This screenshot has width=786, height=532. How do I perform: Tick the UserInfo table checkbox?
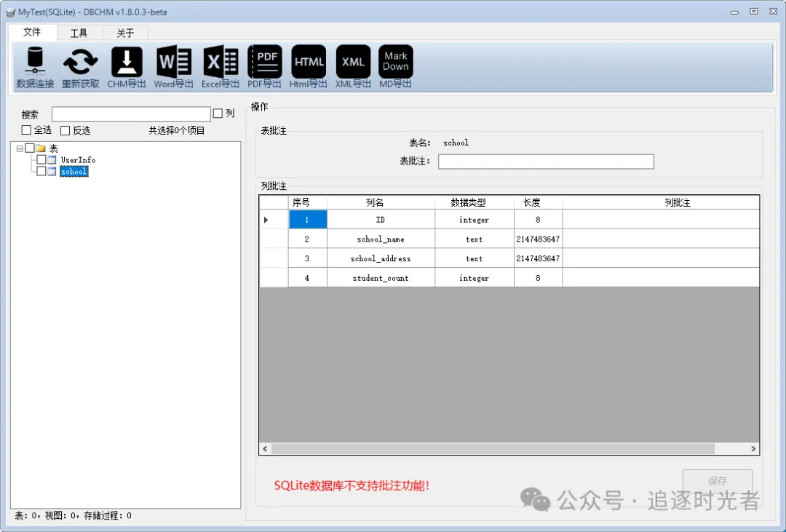click(x=41, y=159)
